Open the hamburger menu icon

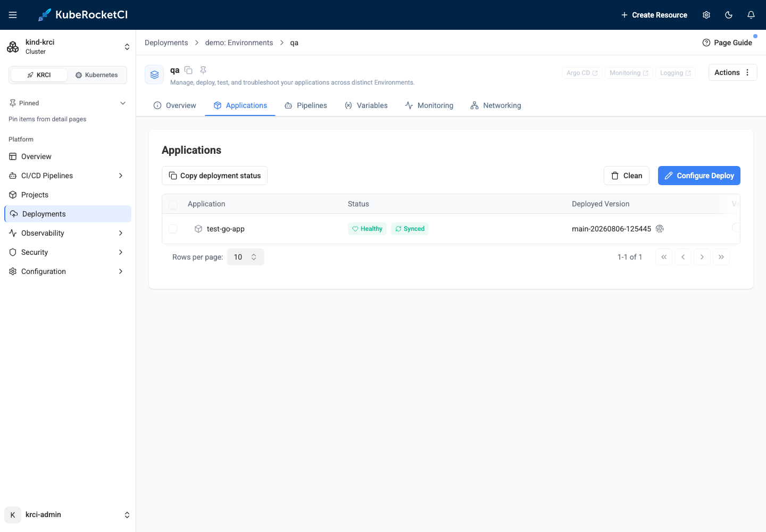[x=13, y=15]
